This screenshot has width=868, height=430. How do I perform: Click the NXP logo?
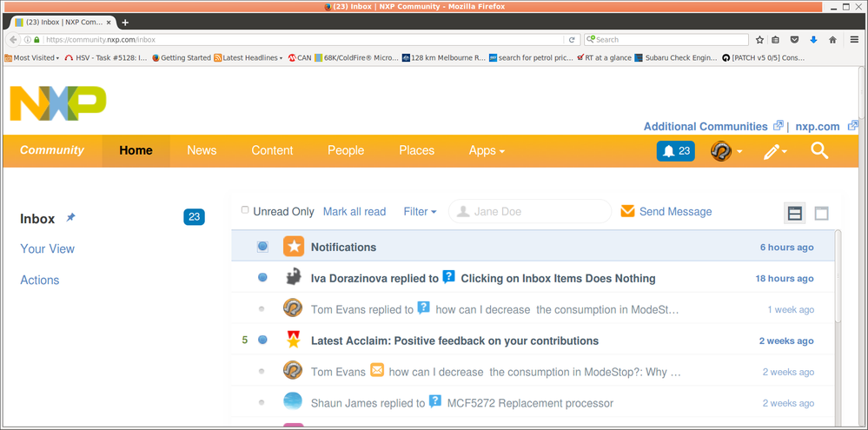(x=57, y=103)
